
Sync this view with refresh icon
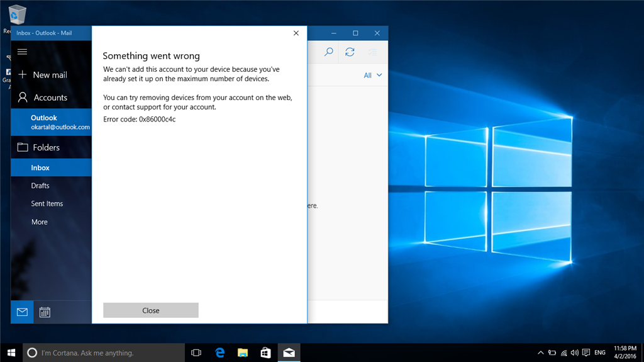(350, 52)
